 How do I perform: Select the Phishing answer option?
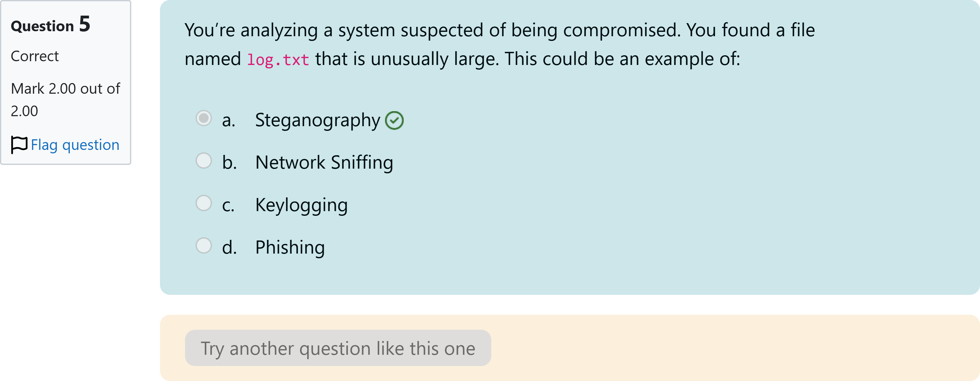point(204,246)
